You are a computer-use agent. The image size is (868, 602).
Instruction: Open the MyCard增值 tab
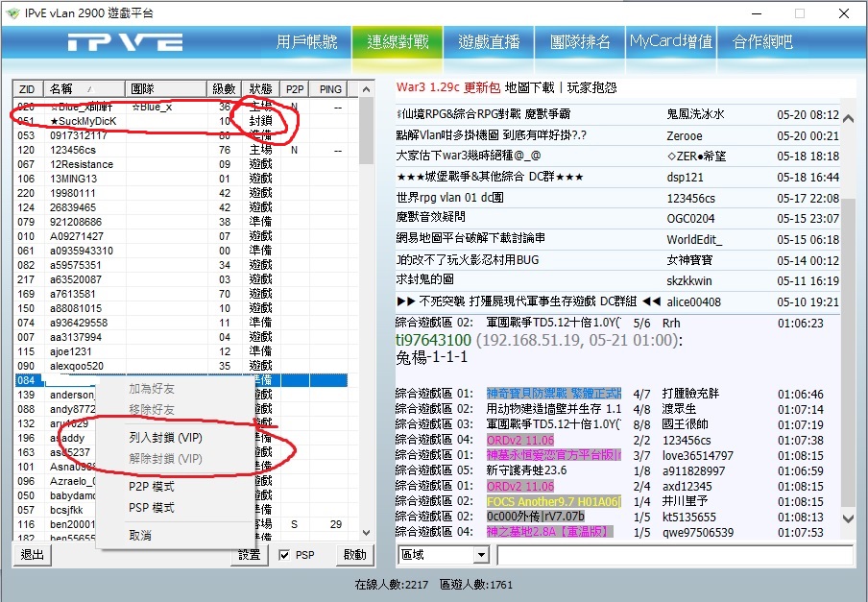point(671,42)
